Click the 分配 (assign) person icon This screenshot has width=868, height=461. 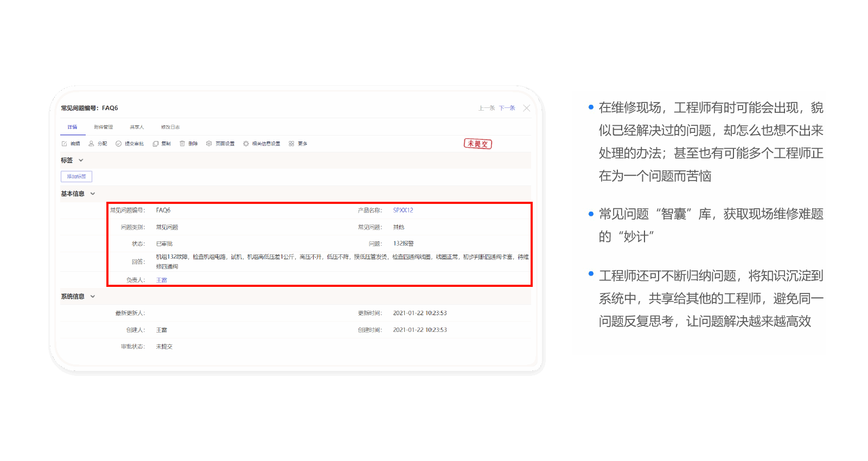(91, 144)
